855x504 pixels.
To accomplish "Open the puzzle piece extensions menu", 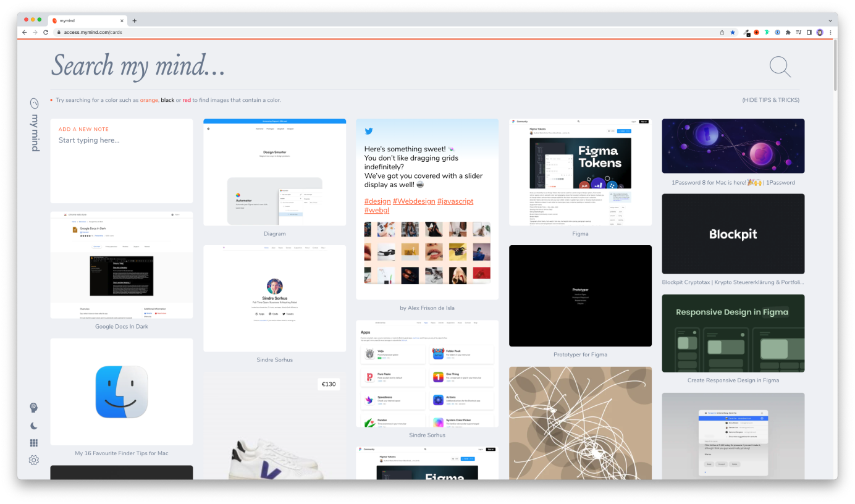I will pyautogui.click(x=788, y=32).
